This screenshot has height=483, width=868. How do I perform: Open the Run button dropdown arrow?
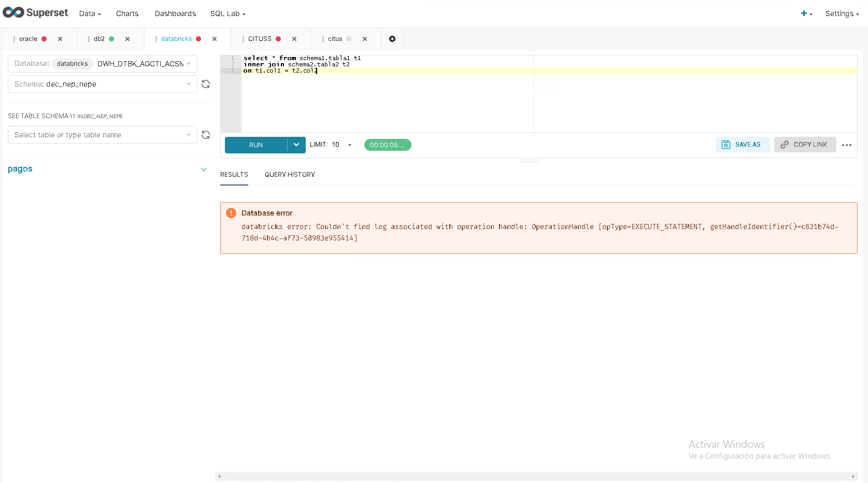(296, 145)
